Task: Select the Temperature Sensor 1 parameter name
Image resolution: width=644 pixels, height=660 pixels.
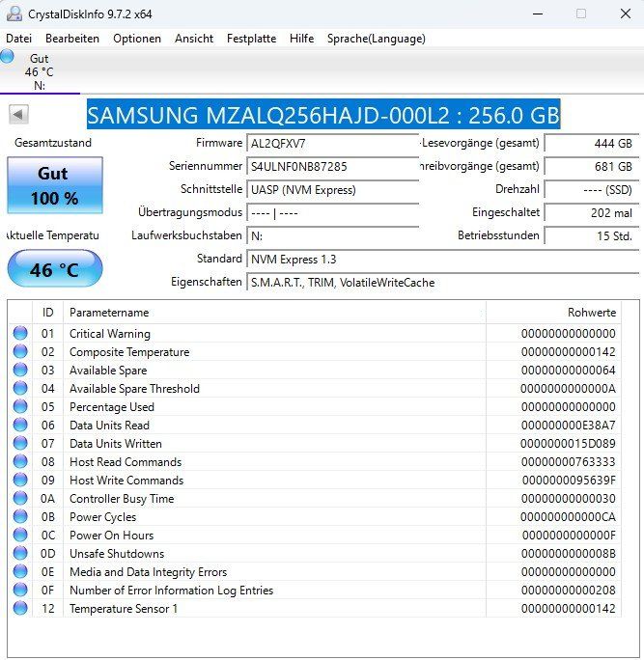Action: tap(124, 609)
